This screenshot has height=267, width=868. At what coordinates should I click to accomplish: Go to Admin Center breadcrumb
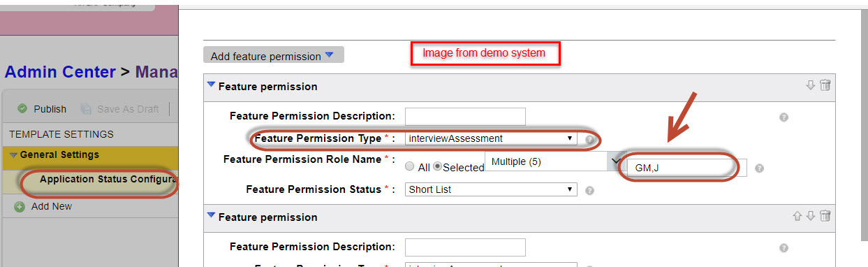point(60,72)
